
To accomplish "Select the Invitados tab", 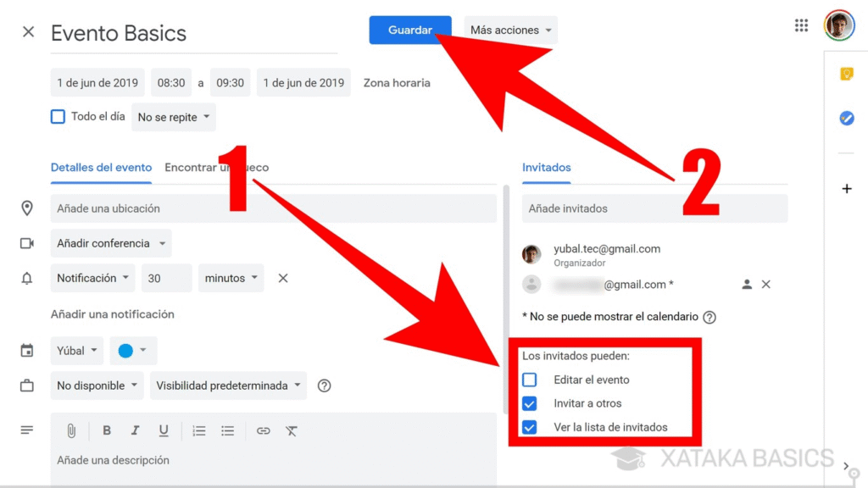I will tap(547, 168).
